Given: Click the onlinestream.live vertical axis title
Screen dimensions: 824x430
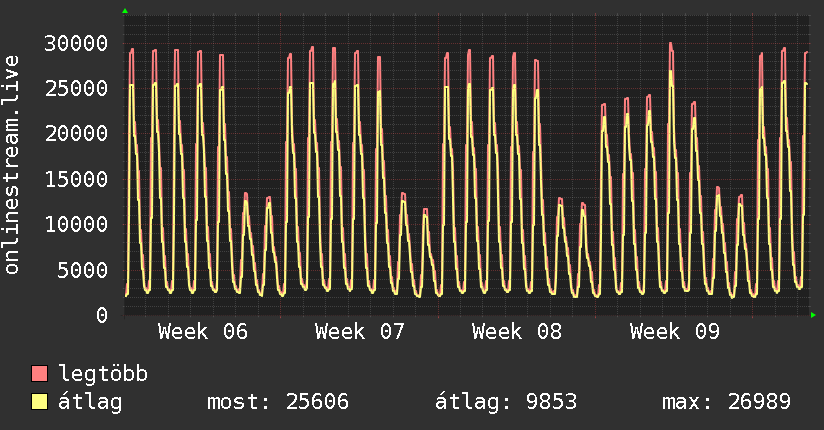Looking at the screenshot, I should tap(12, 166).
